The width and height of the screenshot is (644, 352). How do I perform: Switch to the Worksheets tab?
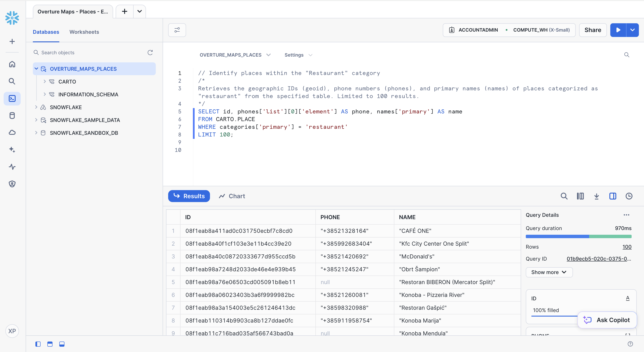(84, 32)
